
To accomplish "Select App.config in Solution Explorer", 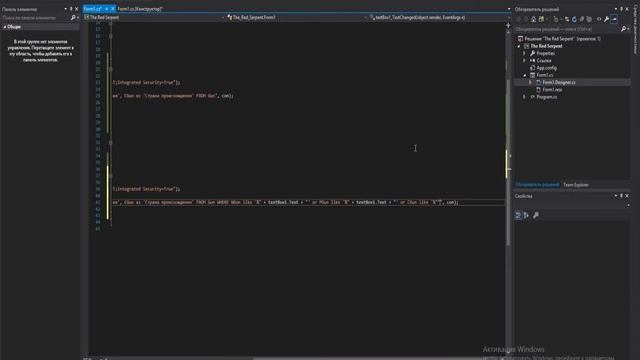I will click(x=546, y=68).
